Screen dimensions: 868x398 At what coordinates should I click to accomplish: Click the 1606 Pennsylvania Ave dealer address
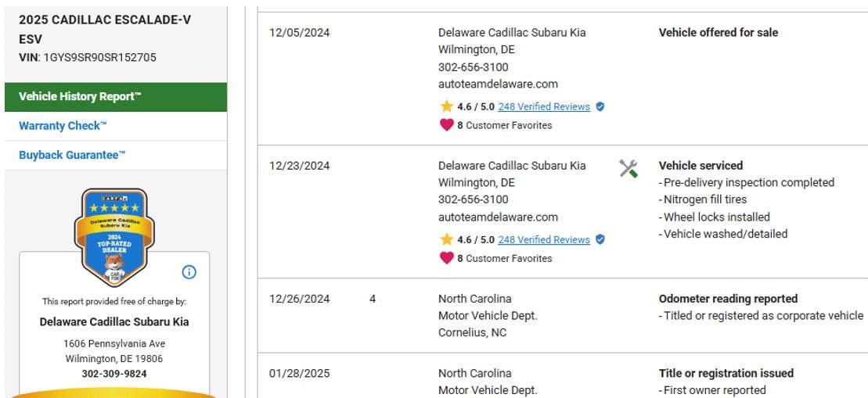[114, 344]
